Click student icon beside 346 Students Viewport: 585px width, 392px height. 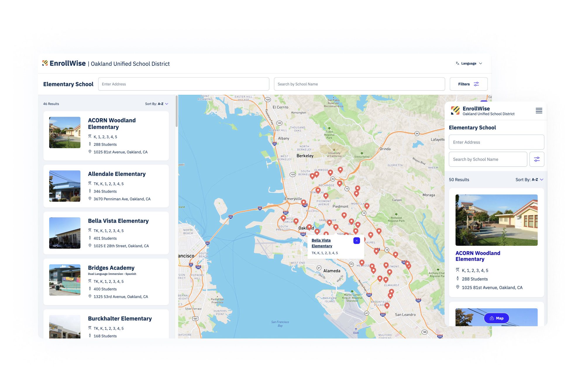coord(90,191)
